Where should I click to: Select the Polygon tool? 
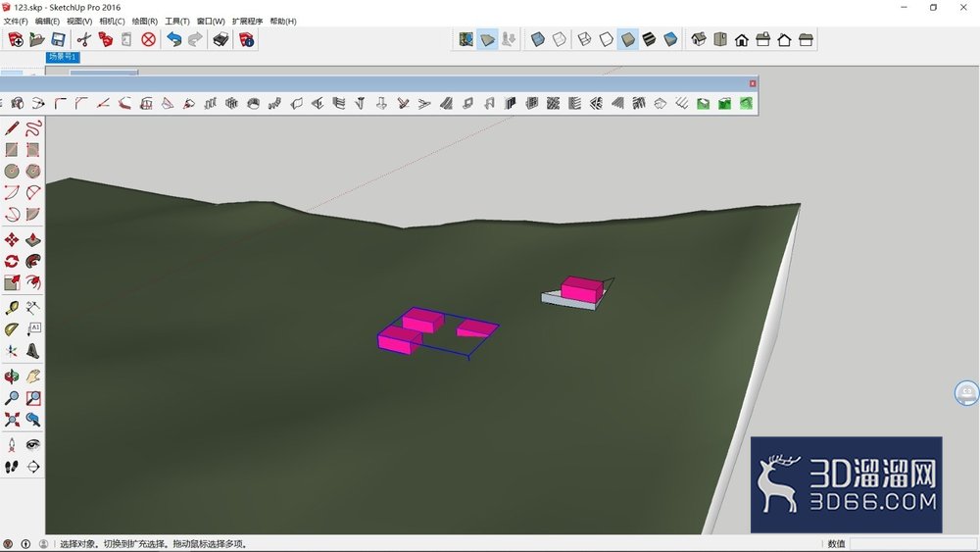click(x=33, y=171)
